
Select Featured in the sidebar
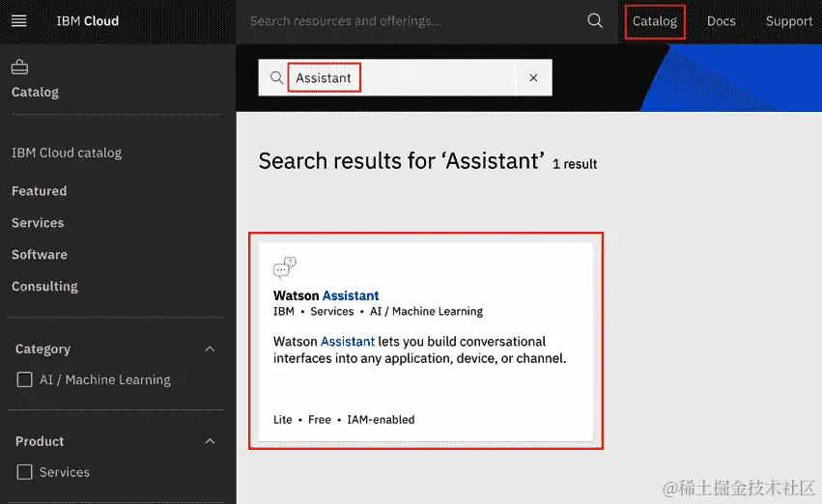click(x=40, y=191)
